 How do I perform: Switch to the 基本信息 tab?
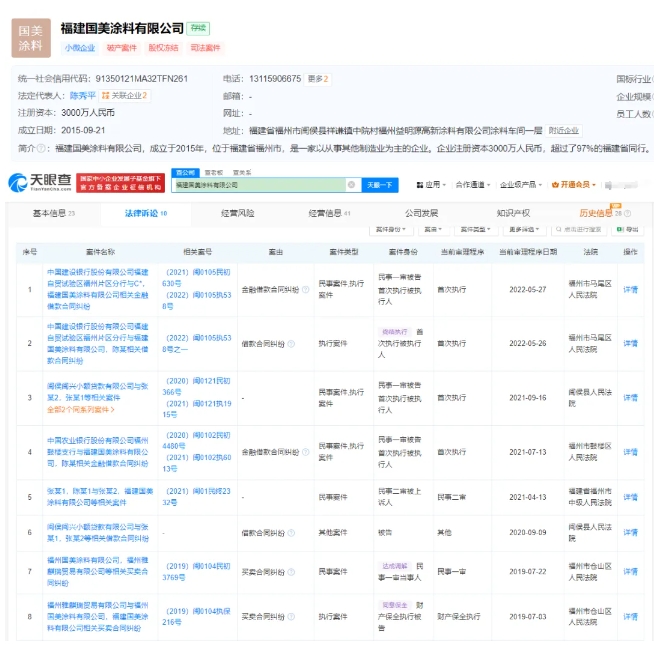53,213
